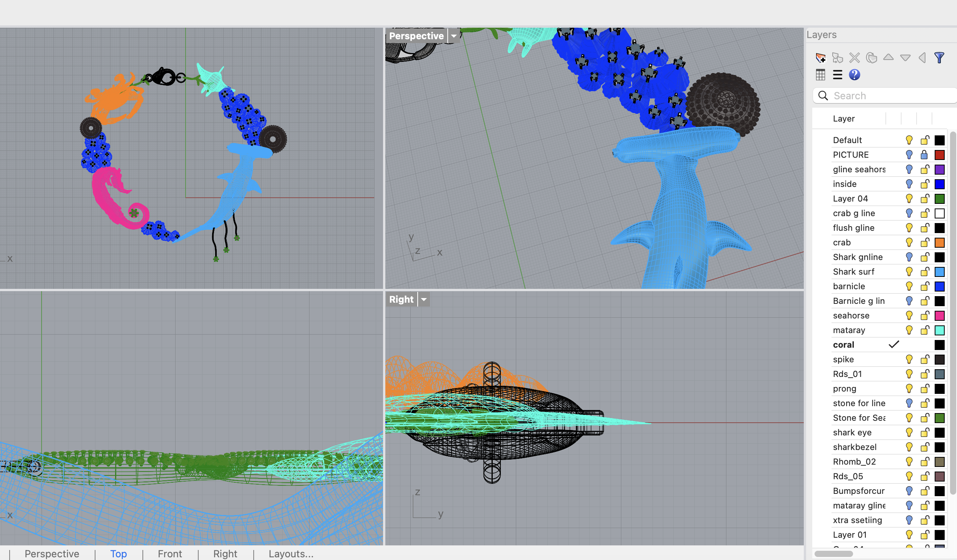Select the New Sublayer icon

coord(838,58)
